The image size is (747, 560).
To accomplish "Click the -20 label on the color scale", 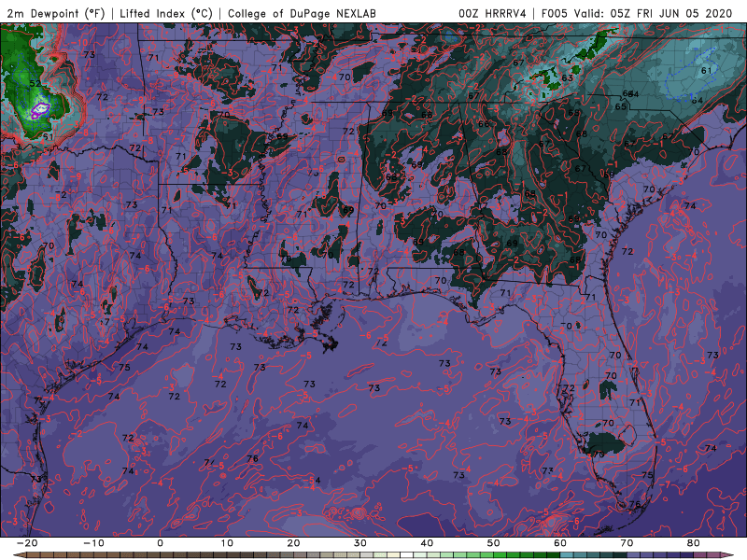I will [x=27, y=543].
